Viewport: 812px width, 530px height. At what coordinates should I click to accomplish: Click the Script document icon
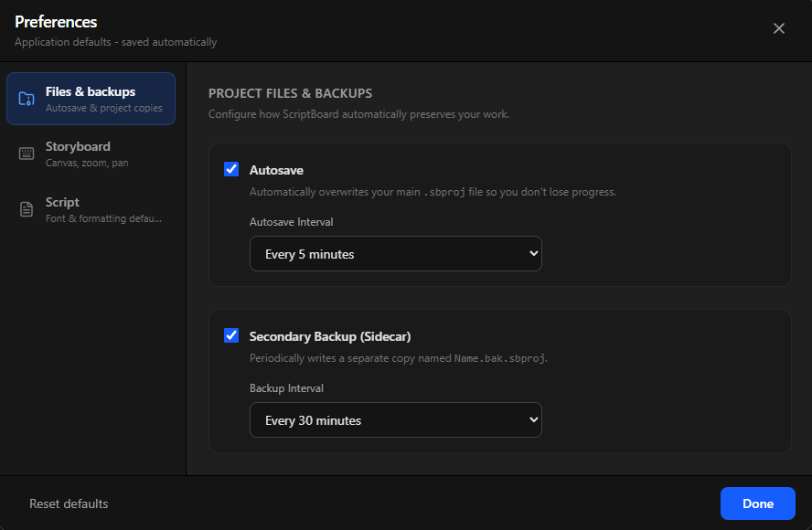[x=27, y=209]
